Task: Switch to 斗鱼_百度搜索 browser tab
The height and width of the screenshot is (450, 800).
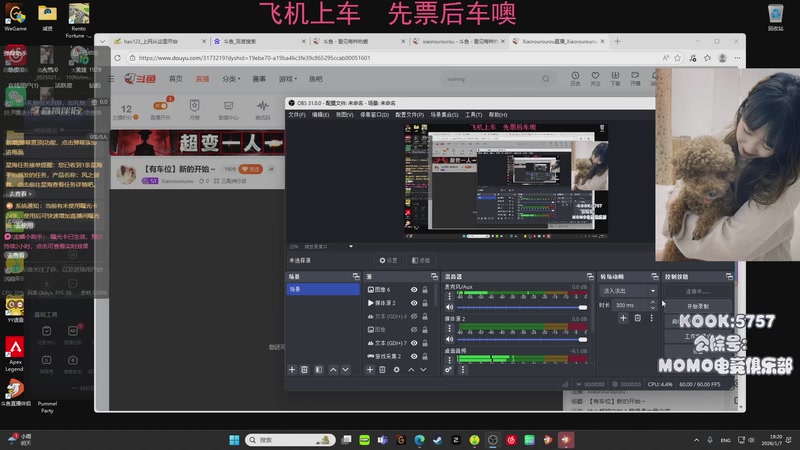Action: [x=259, y=41]
